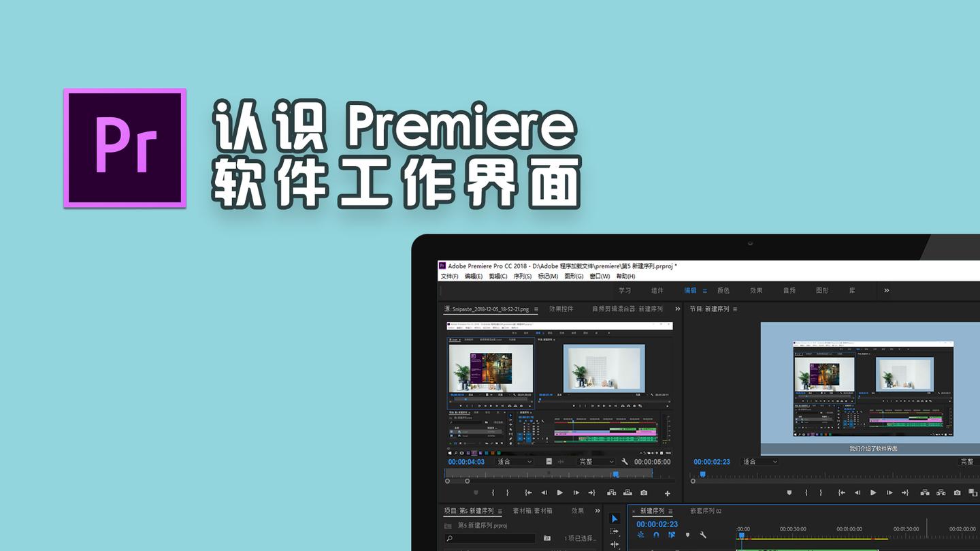Toggle timeline snap magnet icon
The height and width of the screenshot is (551, 980).
[656, 535]
